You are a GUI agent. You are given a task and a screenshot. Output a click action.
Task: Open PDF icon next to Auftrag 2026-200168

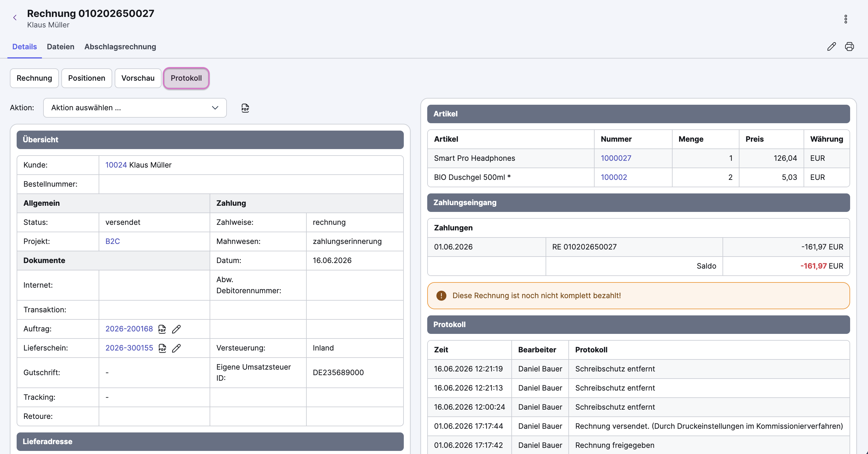162,329
